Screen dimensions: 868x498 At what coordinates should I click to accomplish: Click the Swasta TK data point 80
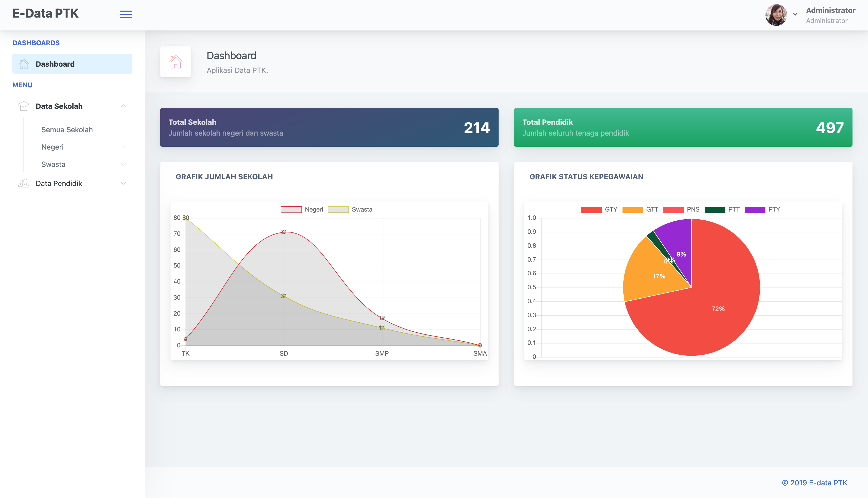[186, 217]
